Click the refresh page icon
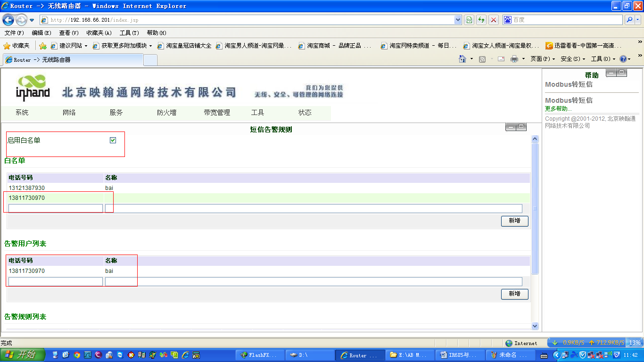 (x=481, y=20)
